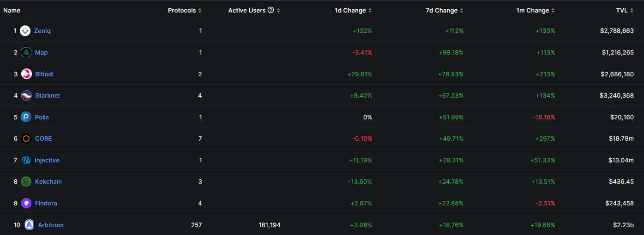Sort by Active Users column arrows
Image resolution: width=644 pixels, height=235 pixels.
tap(278, 11)
